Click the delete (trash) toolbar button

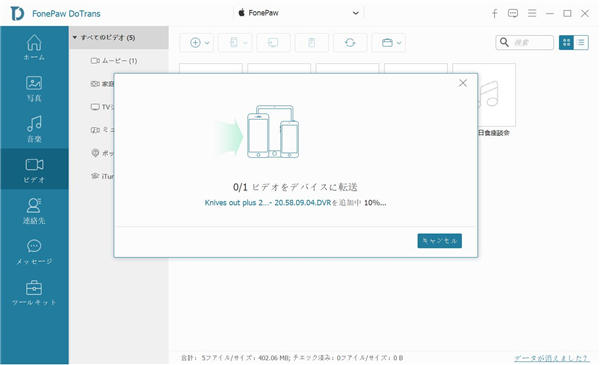311,42
